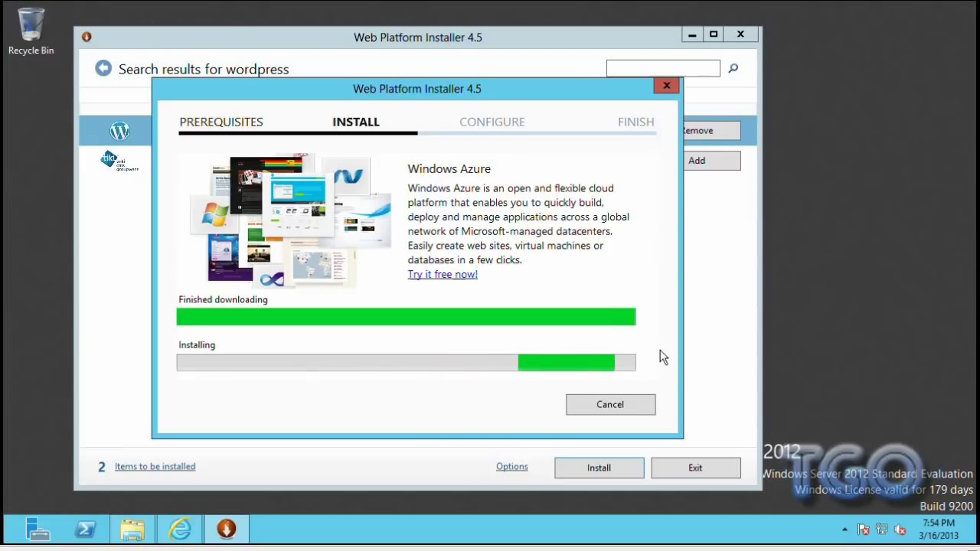
Task: Click the volume speaker tray icon
Action: (900, 530)
